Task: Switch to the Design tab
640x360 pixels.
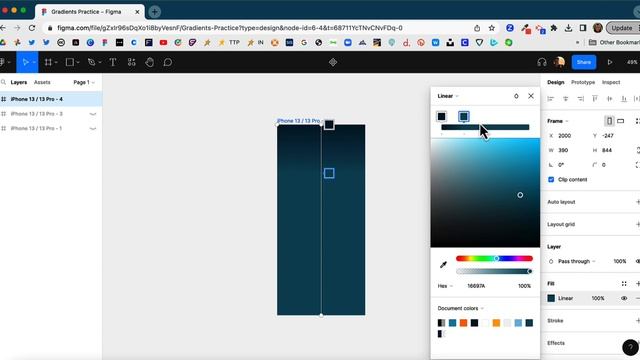Action: (x=556, y=82)
